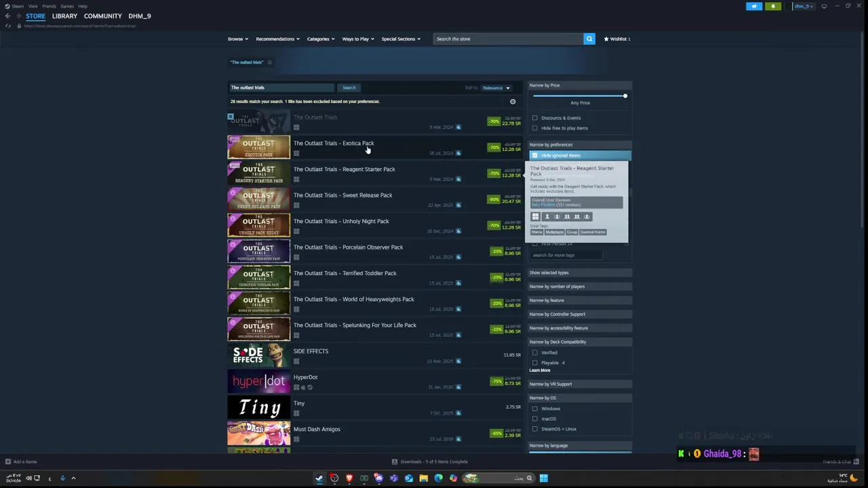Enable the Discounts & Events checkbox
The width and height of the screenshot is (868, 488).
pyautogui.click(x=535, y=118)
